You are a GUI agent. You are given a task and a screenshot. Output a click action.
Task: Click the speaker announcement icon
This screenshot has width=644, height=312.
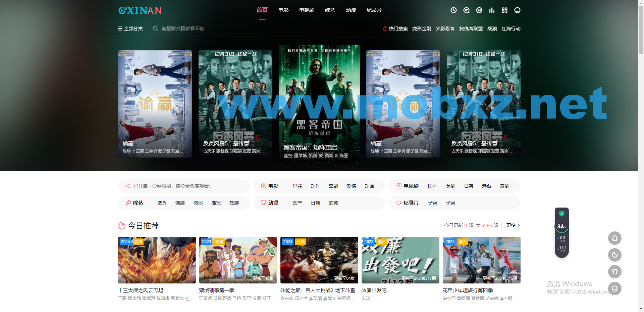click(128, 186)
